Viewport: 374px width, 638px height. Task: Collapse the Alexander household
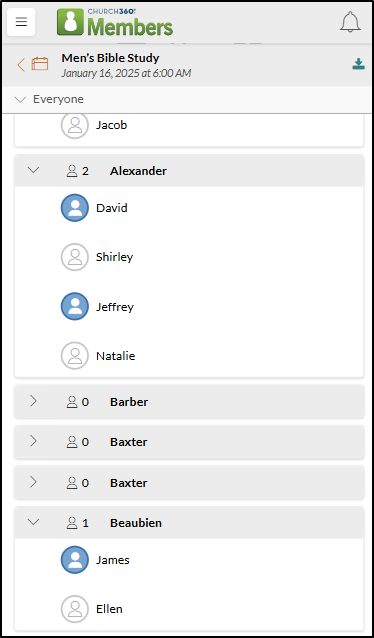coord(33,170)
